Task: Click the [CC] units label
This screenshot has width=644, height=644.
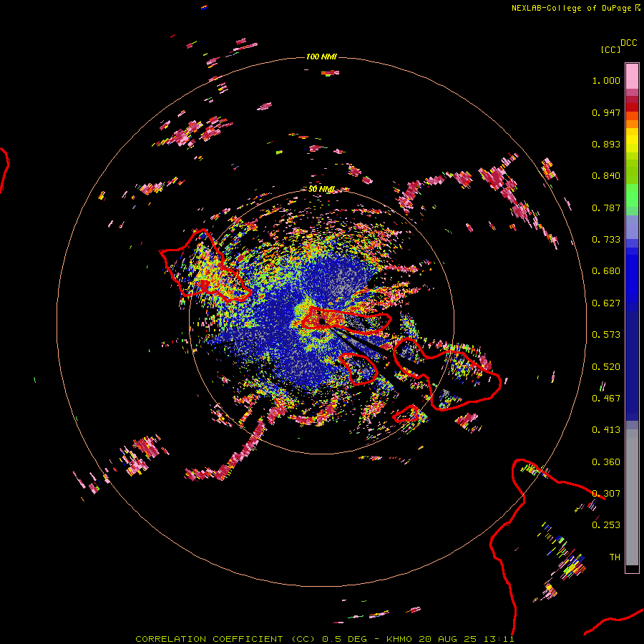Action: (x=610, y=49)
